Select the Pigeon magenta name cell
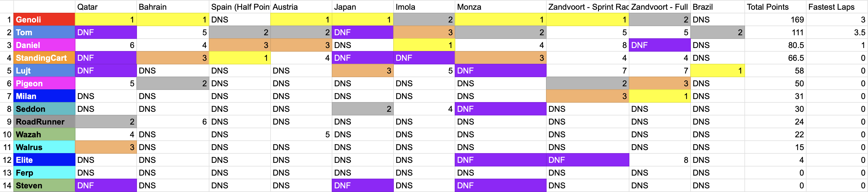The width and height of the screenshot is (868, 192). (44, 83)
